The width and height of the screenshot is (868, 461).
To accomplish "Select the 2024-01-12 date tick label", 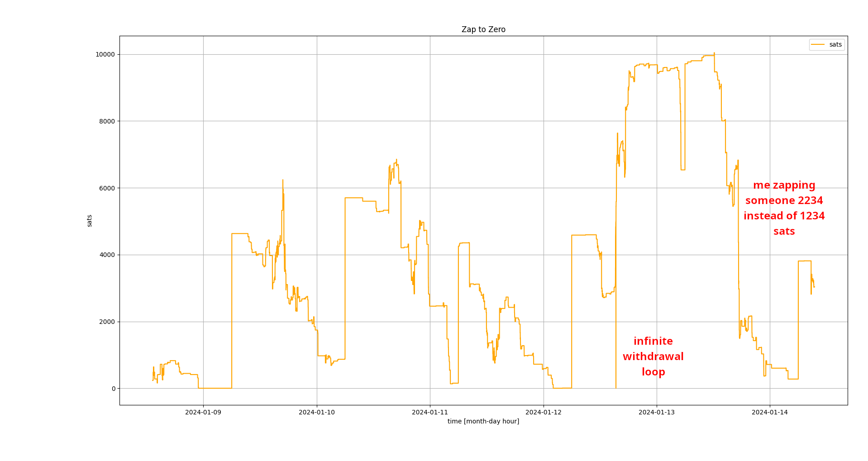I will pyautogui.click(x=543, y=412).
